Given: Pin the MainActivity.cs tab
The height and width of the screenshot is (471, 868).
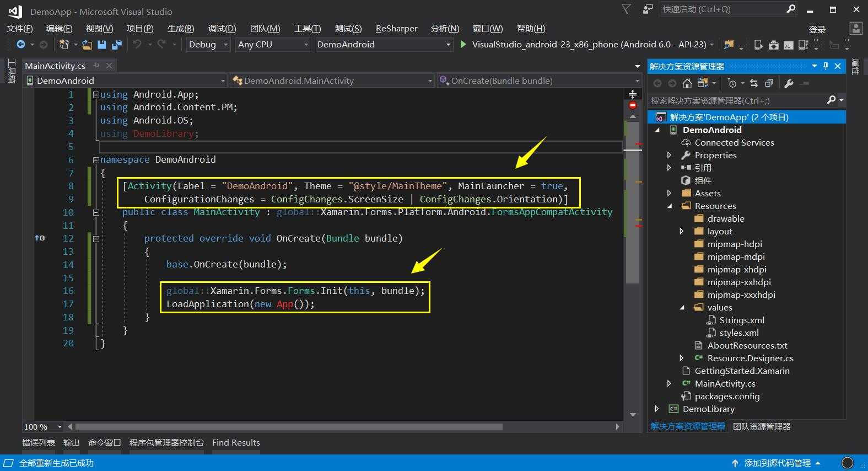Looking at the screenshot, I should [x=96, y=66].
